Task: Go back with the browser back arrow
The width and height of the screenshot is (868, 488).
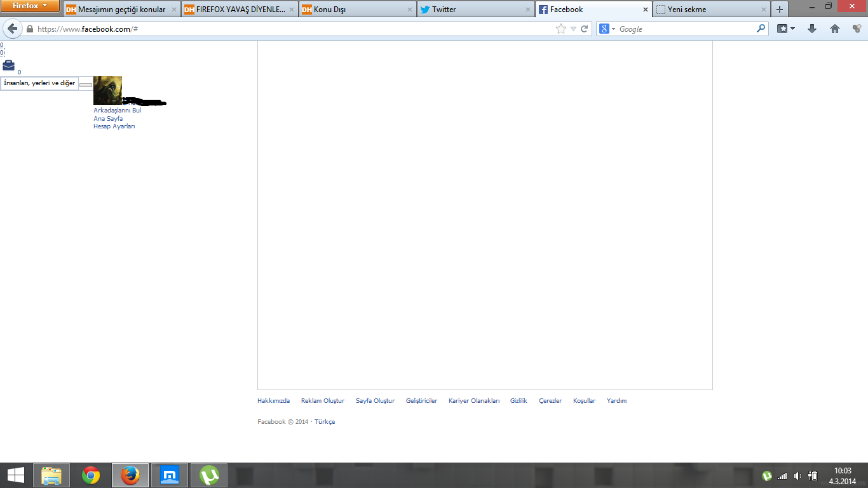Action: point(12,29)
